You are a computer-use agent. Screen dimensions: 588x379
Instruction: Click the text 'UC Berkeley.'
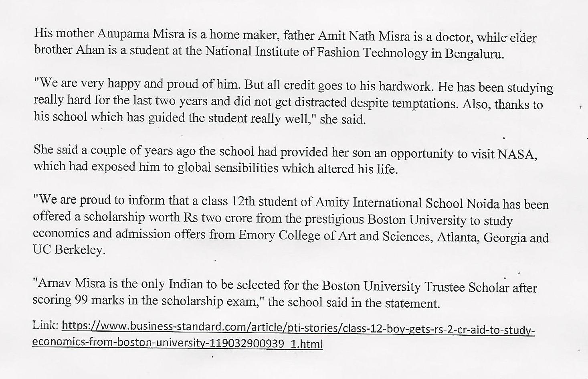coord(69,250)
